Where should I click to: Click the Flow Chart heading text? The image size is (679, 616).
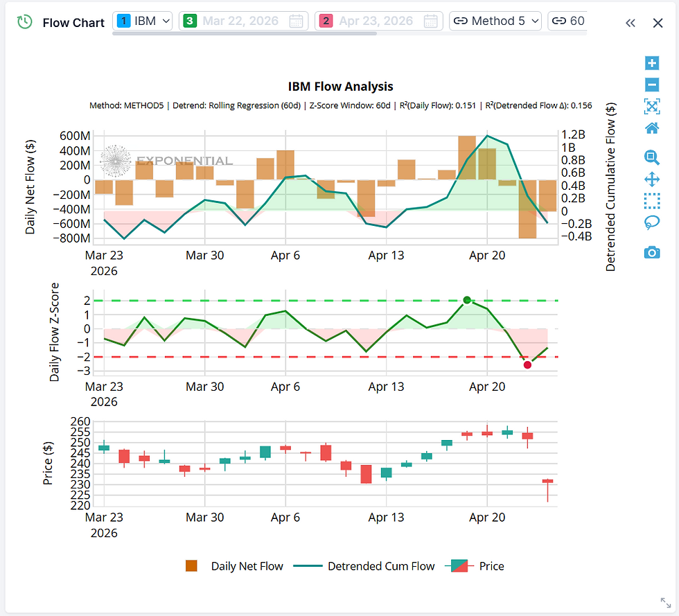[x=73, y=23]
